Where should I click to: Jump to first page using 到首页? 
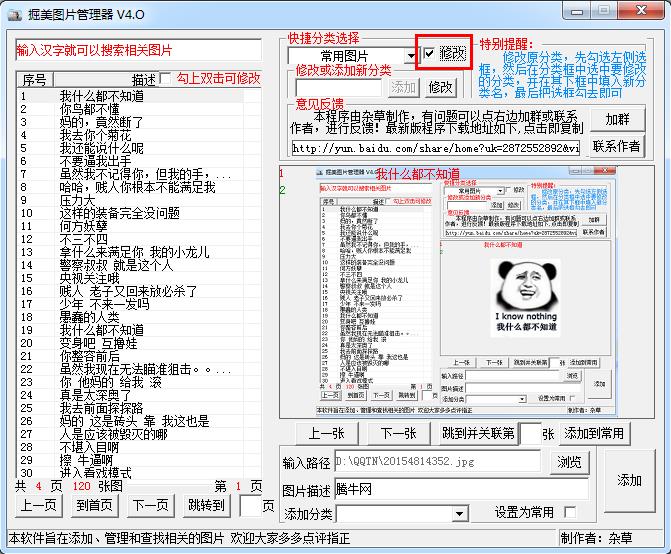pos(96,505)
